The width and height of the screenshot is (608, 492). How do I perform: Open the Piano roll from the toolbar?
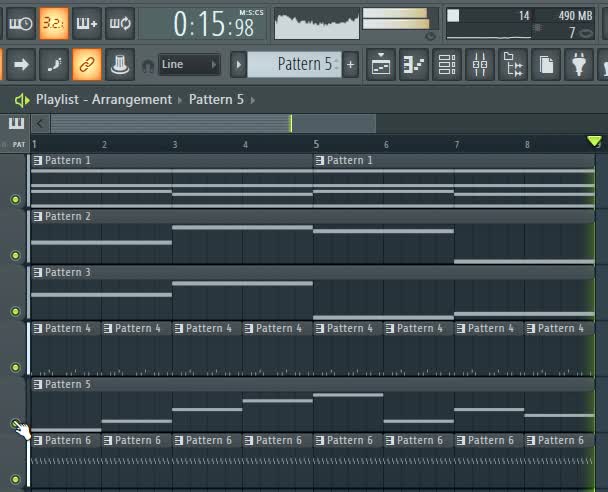coord(414,65)
